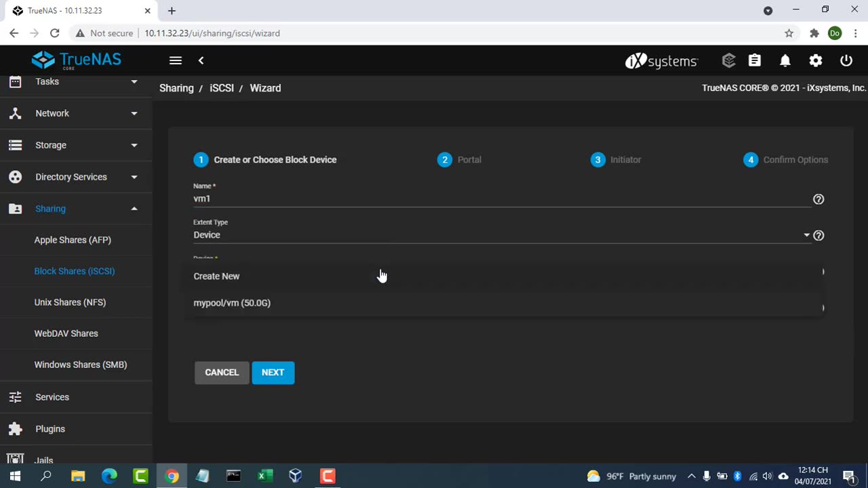Open the Plugins menu item

[x=50, y=429]
